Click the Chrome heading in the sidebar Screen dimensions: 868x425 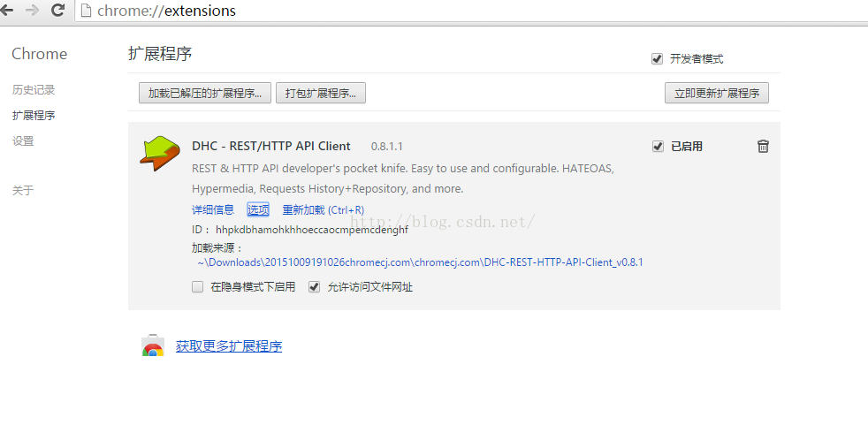pyautogui.click(x=39, y=54)
